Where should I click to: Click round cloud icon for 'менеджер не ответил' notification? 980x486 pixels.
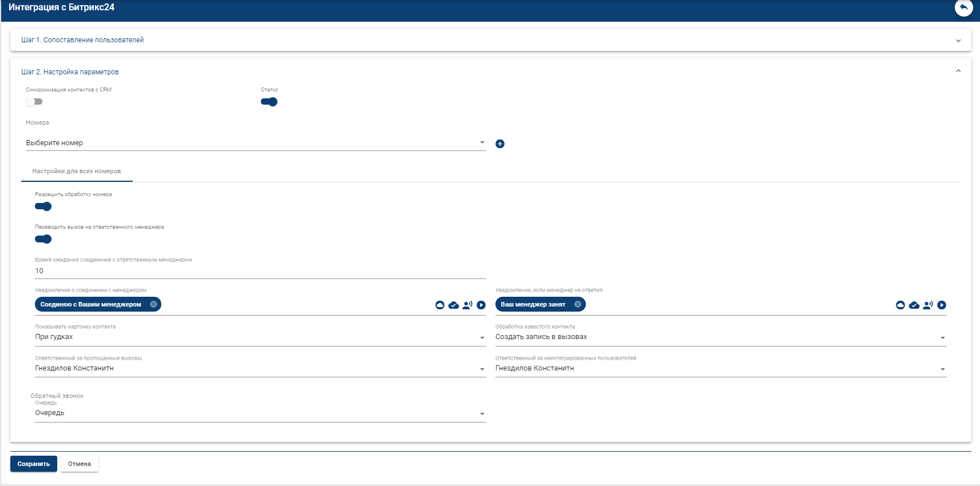pyautogui.click(x=900, y=305)
